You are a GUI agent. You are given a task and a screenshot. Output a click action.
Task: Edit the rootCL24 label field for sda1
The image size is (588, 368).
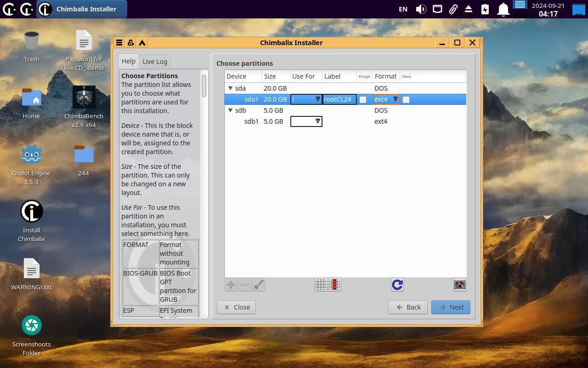pyautogui.click(x=339, y=99)
